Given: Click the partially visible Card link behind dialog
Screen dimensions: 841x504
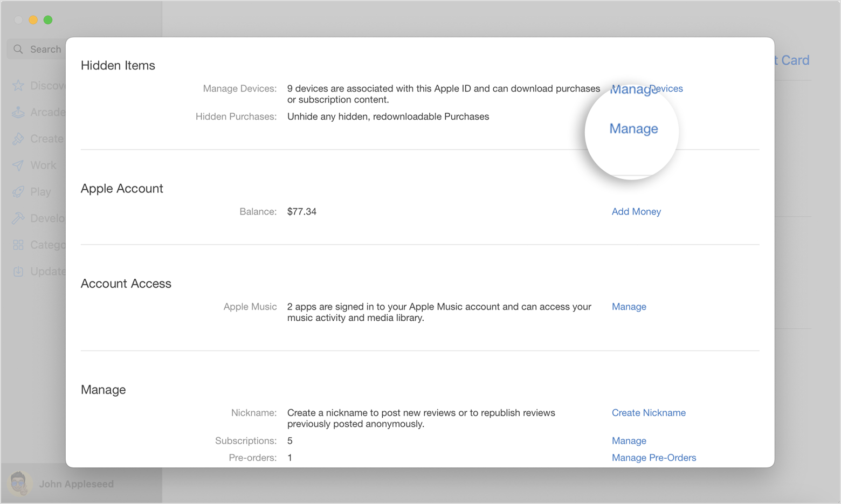Looking at the screenshot, I should click(x=792, y=60).
